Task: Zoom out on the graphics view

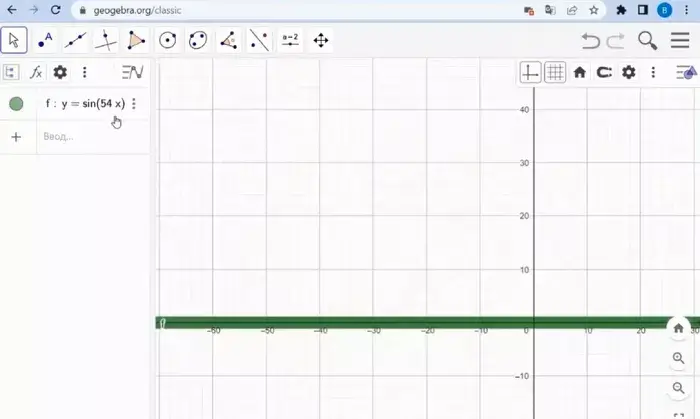Action: pos(679,388)
